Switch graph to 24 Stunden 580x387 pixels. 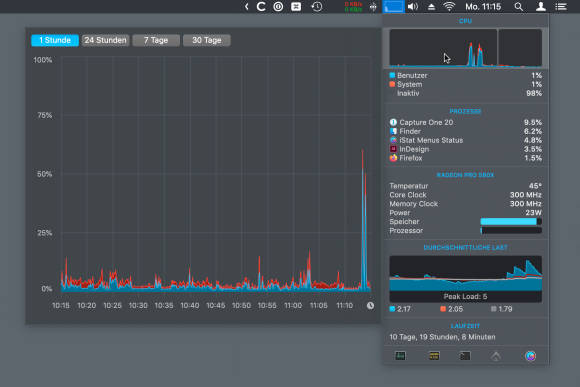(x=105, y=40)
